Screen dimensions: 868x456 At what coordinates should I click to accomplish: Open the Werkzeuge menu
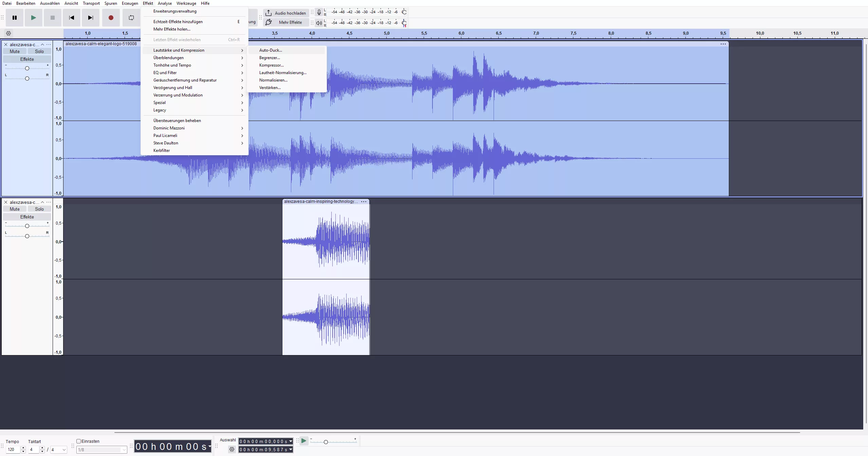(186, 3)
